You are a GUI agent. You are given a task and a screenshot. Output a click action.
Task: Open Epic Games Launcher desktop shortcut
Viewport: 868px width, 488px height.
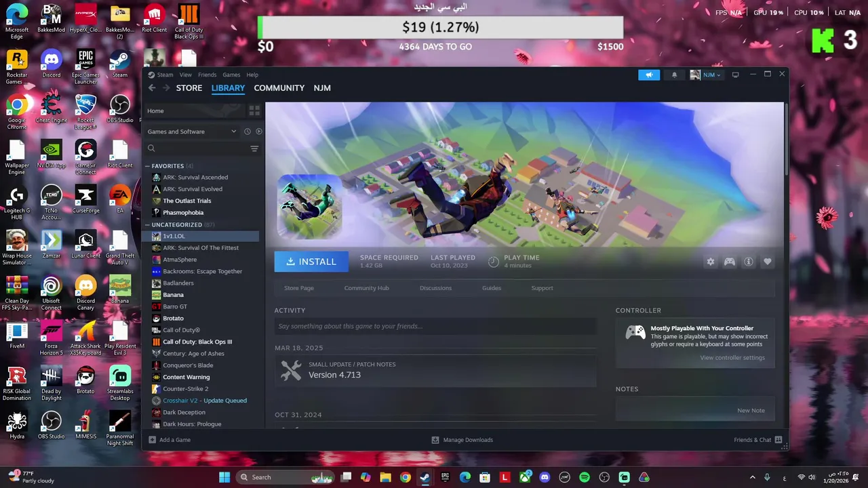click(x=85, y=66)
